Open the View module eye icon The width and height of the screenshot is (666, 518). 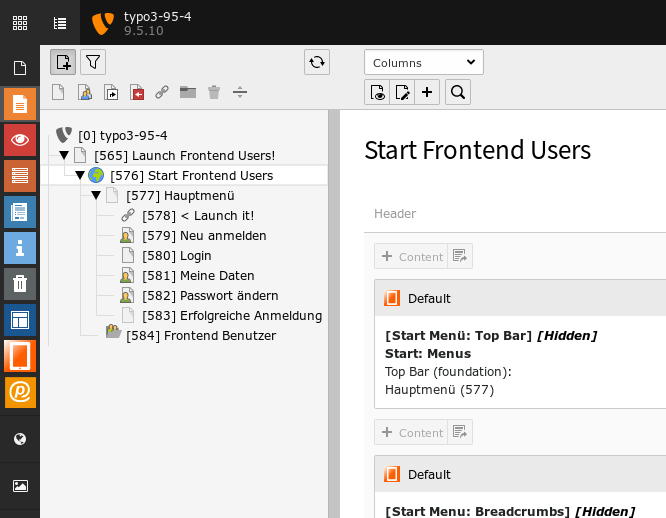click(20, 140)
